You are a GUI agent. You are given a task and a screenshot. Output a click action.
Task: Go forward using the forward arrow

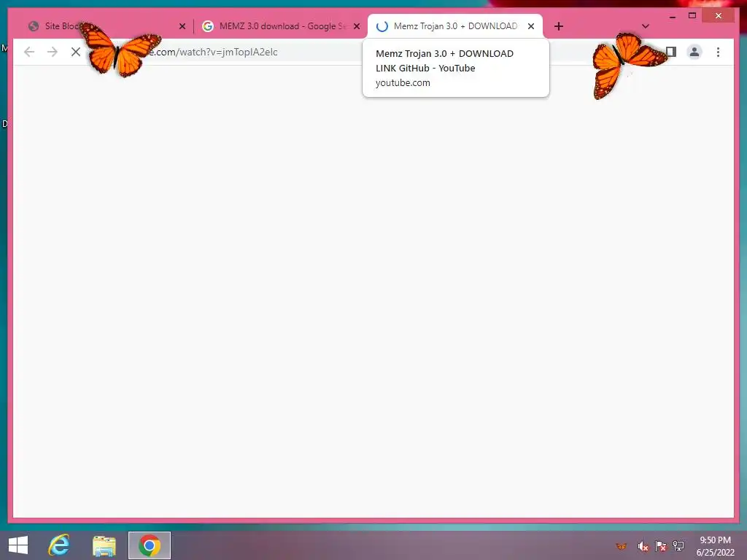click(53, 52)
